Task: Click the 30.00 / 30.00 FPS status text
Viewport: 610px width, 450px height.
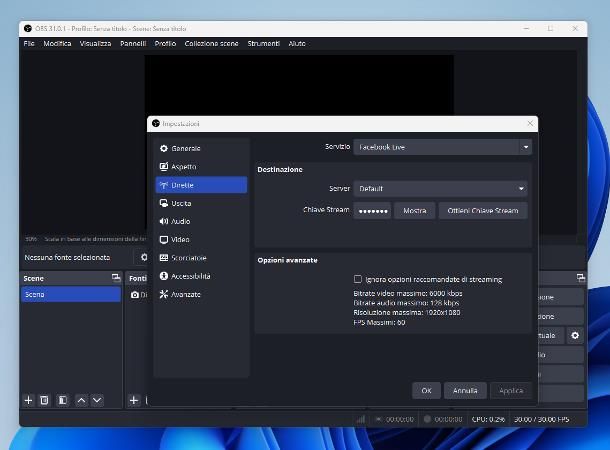Action: click(542, 419)
